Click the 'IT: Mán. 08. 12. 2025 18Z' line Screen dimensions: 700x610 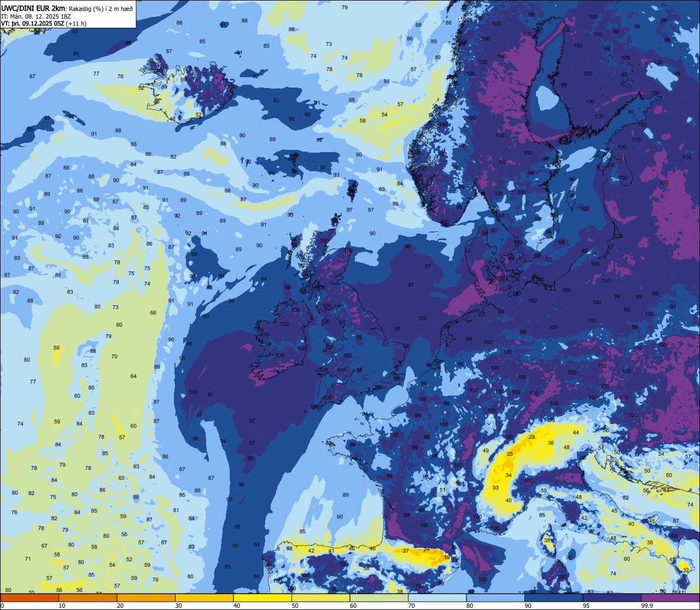pos(36,16)
